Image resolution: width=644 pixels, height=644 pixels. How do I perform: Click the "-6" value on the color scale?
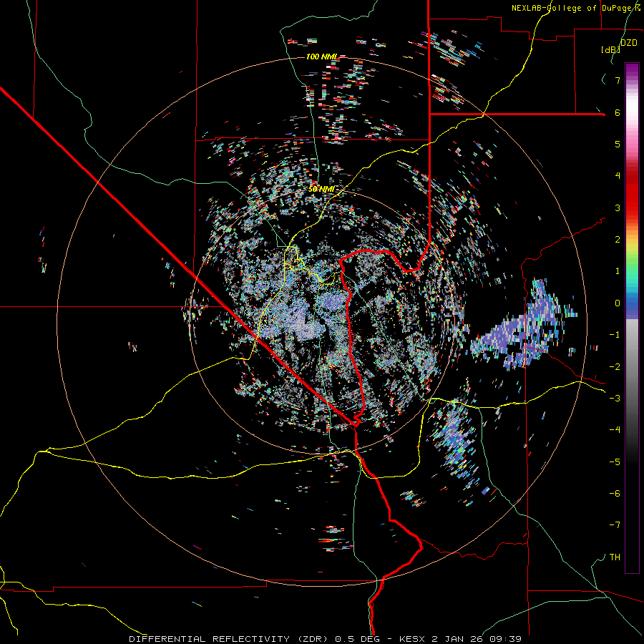coord(615,494)
